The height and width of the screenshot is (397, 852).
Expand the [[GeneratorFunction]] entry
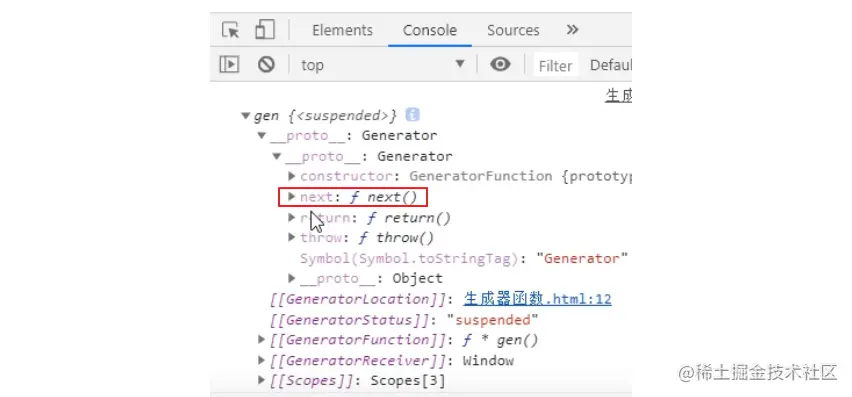coord(262,340)
